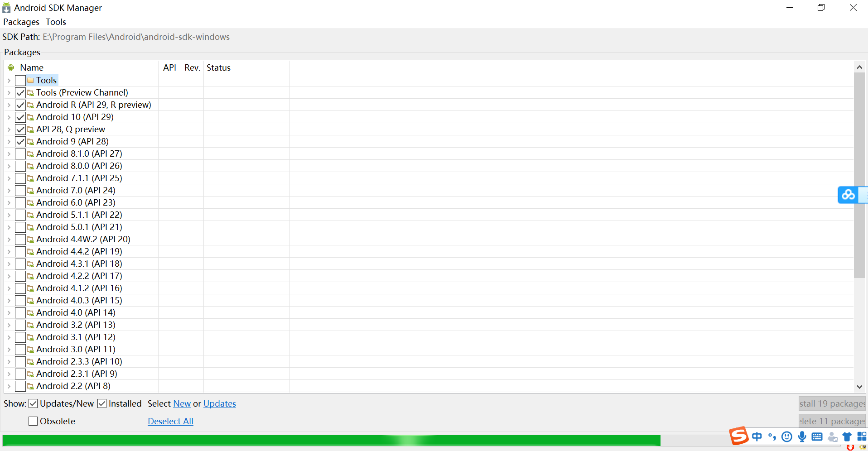The image size is (868, 451).
Task: Switch Chinese/English input mode icon
Action: pyautogui.click(x=757, y=437)
